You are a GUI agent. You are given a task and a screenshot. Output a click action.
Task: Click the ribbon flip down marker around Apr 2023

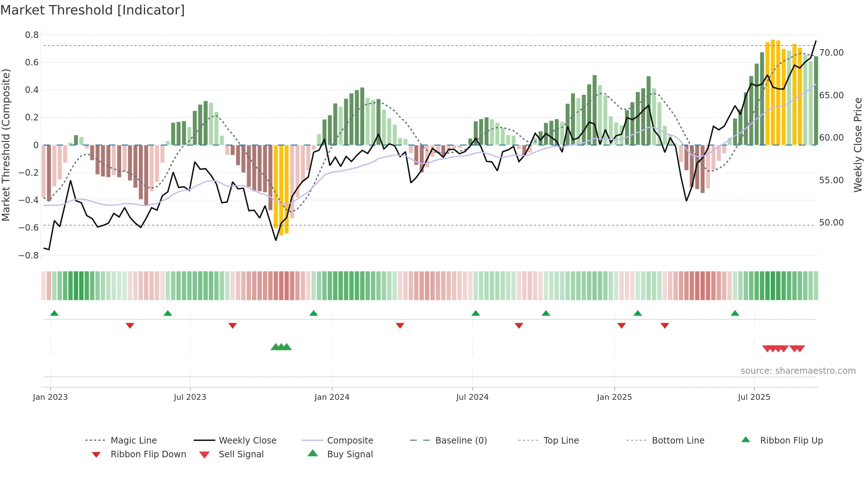[x=130, y=326]
